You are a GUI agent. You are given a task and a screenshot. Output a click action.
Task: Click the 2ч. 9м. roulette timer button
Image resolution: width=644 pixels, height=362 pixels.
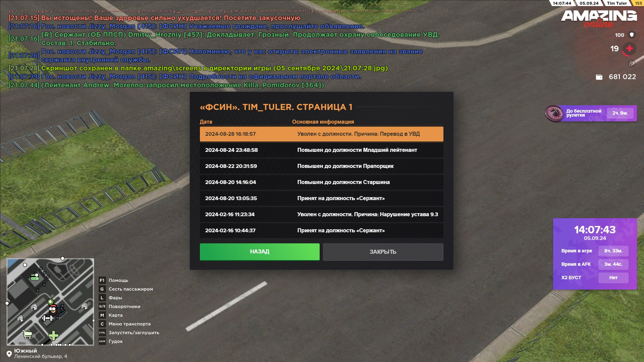[620, 113]
